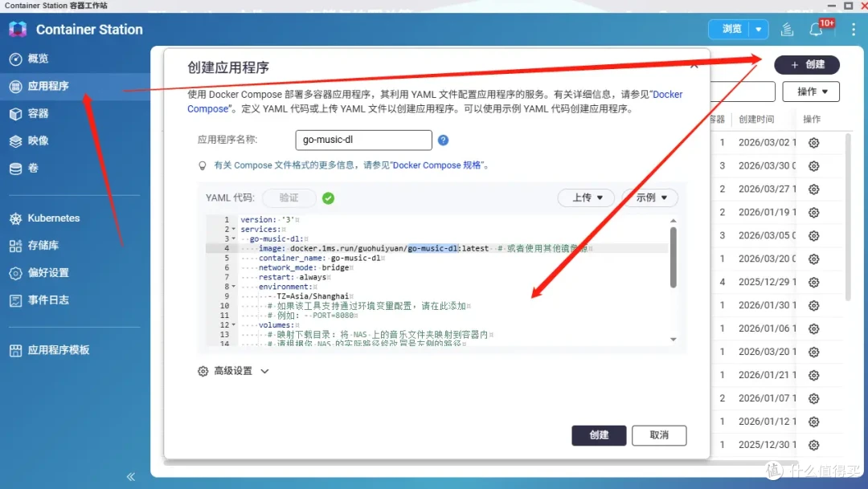Click the blue help question icon
Image resolution: width=868 pixels, height=489 pixels.
coord(443,140)
